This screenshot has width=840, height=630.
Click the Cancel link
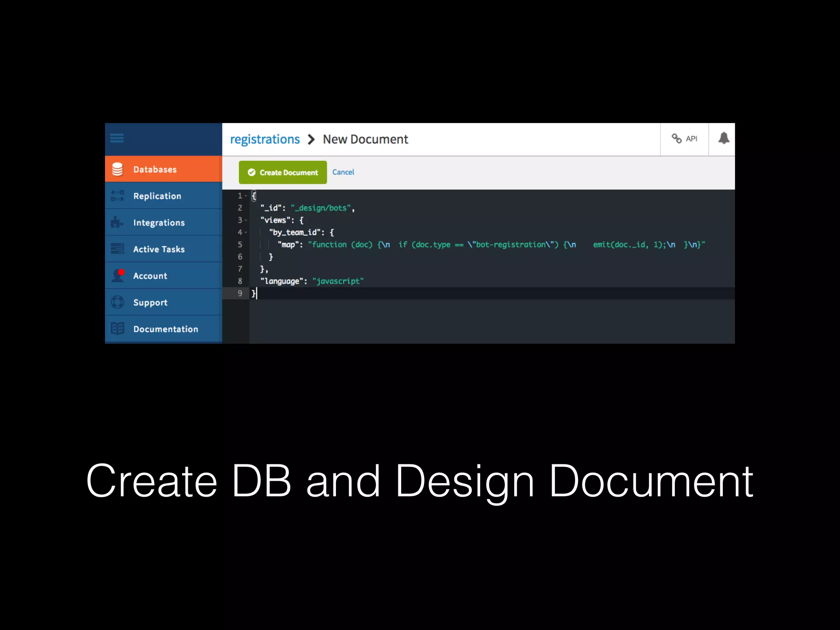coord(343,172)
